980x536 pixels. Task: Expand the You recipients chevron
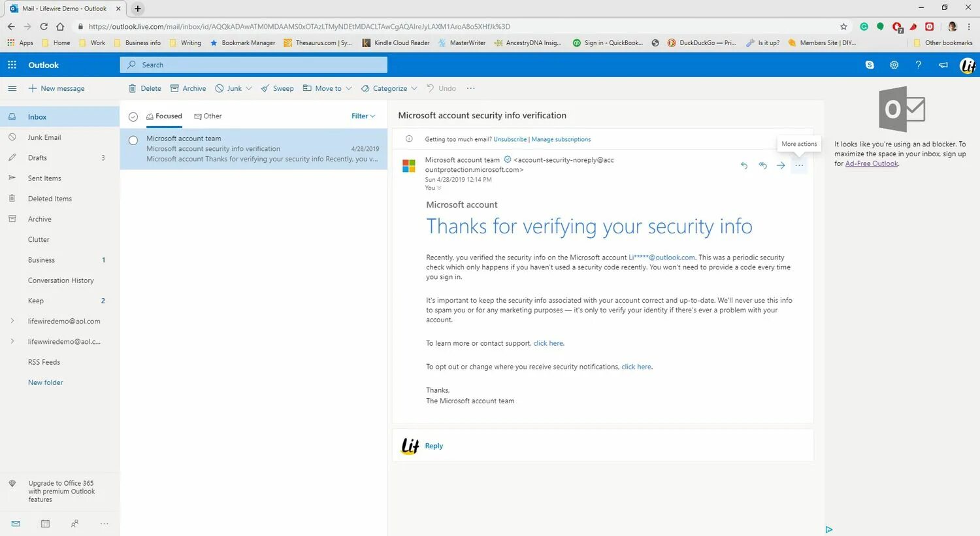pyautogui.click(x=439, y=188)
